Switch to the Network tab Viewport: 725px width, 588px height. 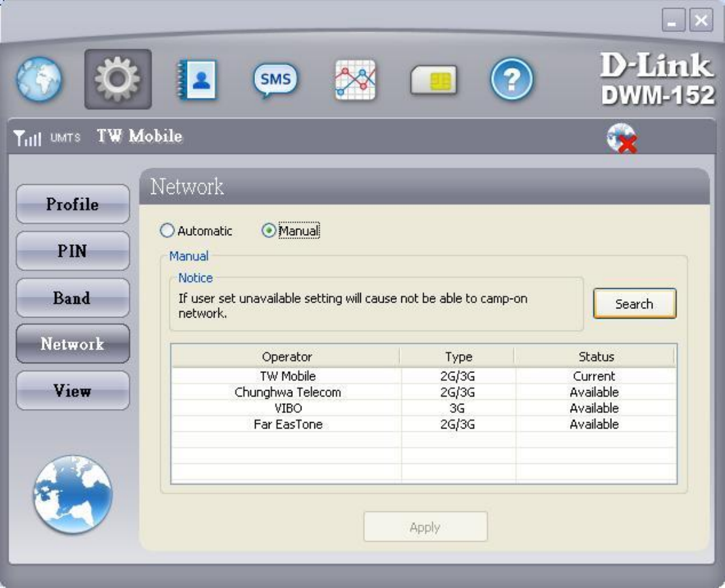tap(73, 344)
